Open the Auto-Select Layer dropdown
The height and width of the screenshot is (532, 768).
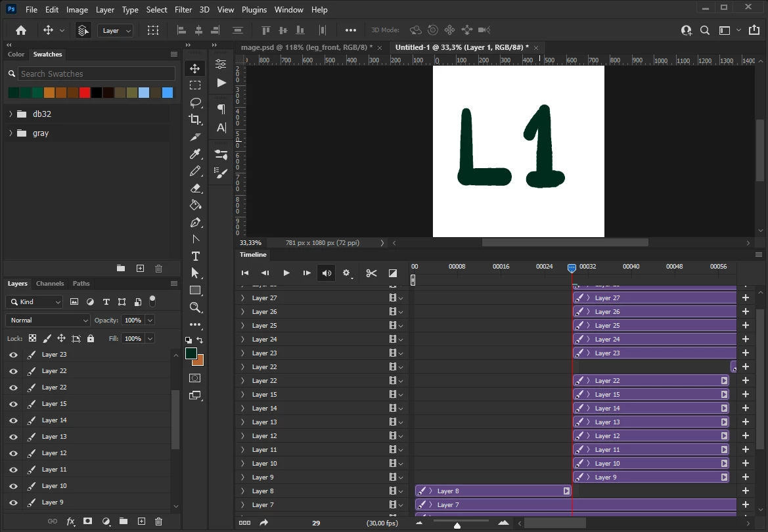click(x=115, y=30)
